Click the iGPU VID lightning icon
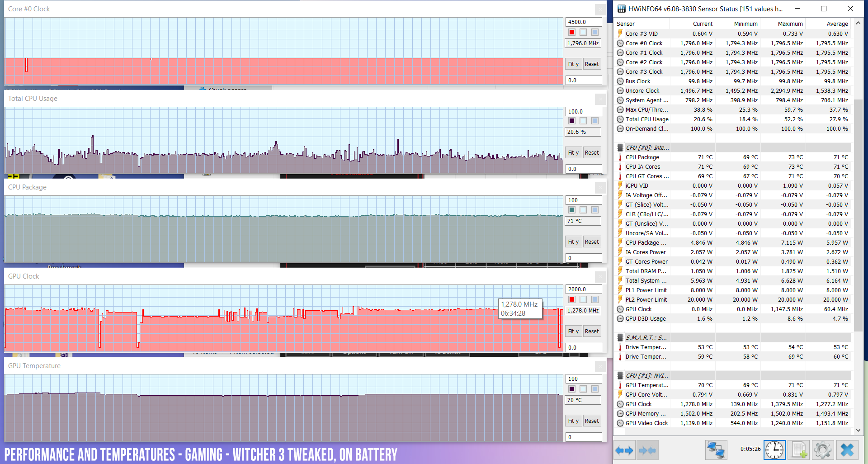 (620, 185)
